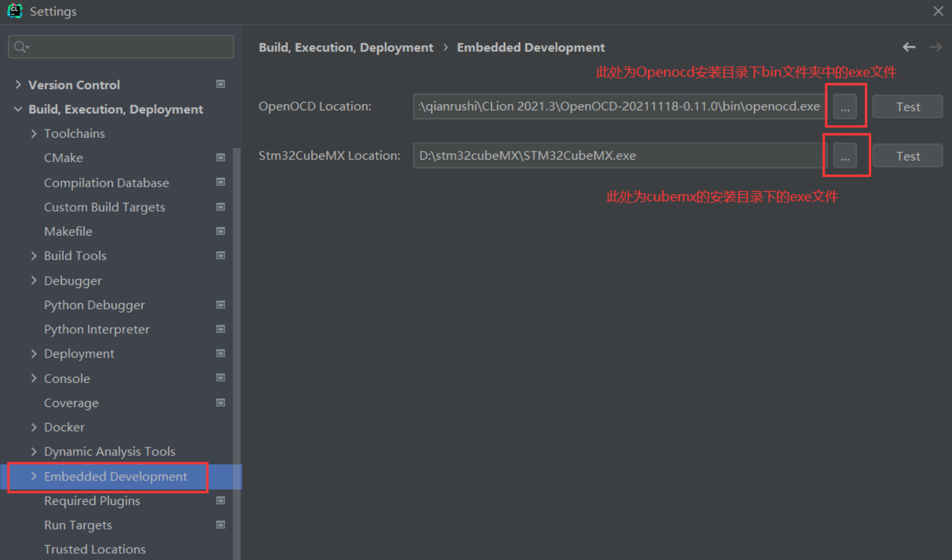This screenshot has height=560, width=952.
Task: Test the OpenOCD location
Action: [x=908, y=106]
